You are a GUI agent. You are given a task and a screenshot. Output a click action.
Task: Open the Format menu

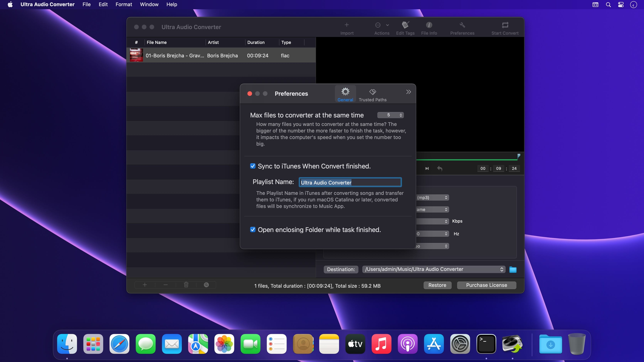[124, 4]
